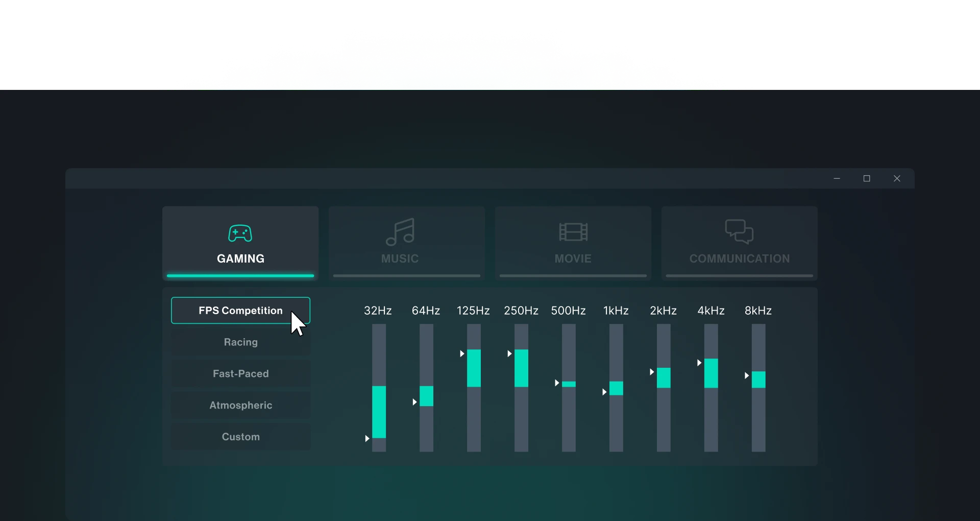The height and width of the screenshot is (521, 980).
Task: Click the 500Hz frequency label
Action: point(569,311)
